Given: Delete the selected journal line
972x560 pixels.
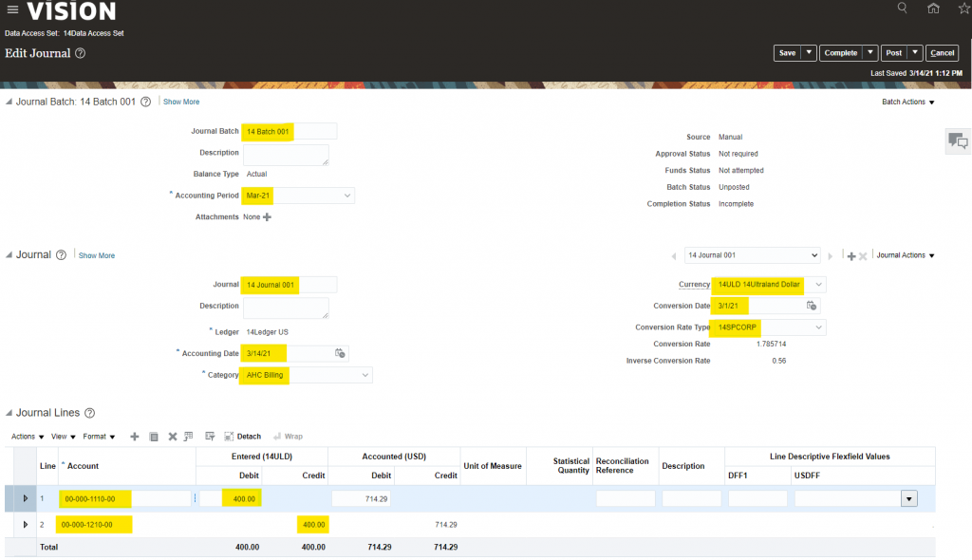Looking at the screenshot, I should coord(173,437).
